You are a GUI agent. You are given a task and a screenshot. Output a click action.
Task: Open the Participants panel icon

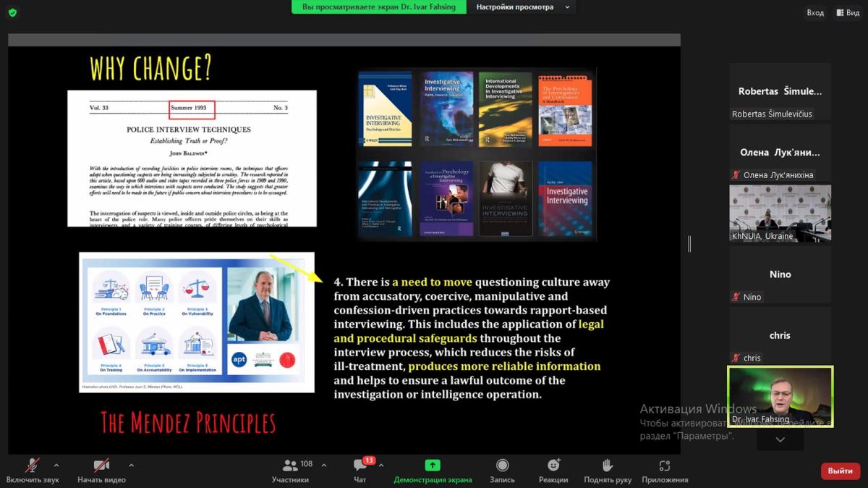pyautogui.click(x=291, y=466)
